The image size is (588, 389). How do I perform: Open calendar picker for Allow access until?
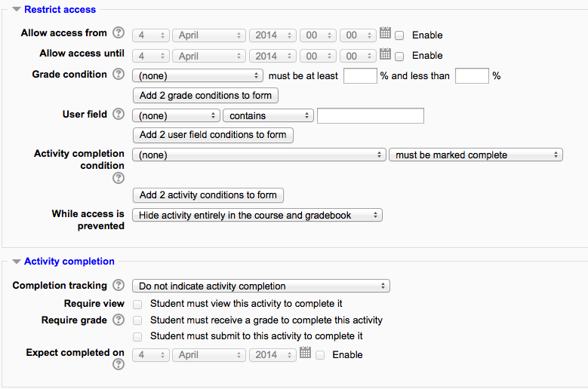pos(385,54)
